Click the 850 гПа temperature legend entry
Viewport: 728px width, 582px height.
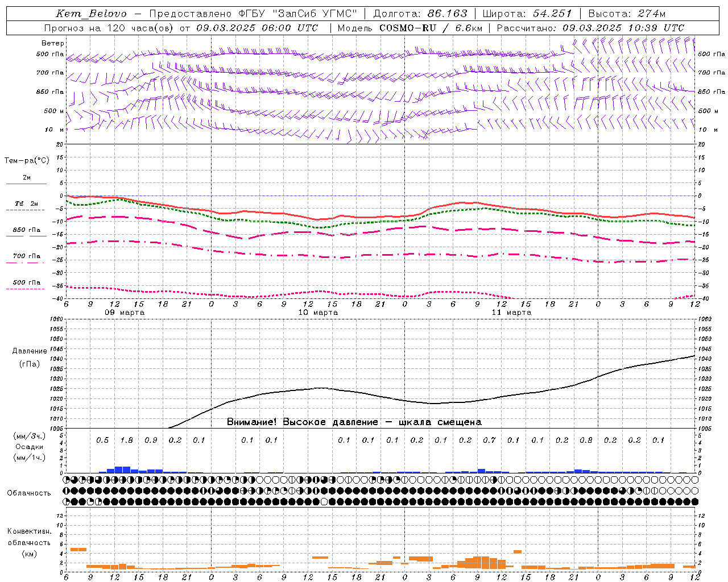pyautogui.click(x=27, y=230)
